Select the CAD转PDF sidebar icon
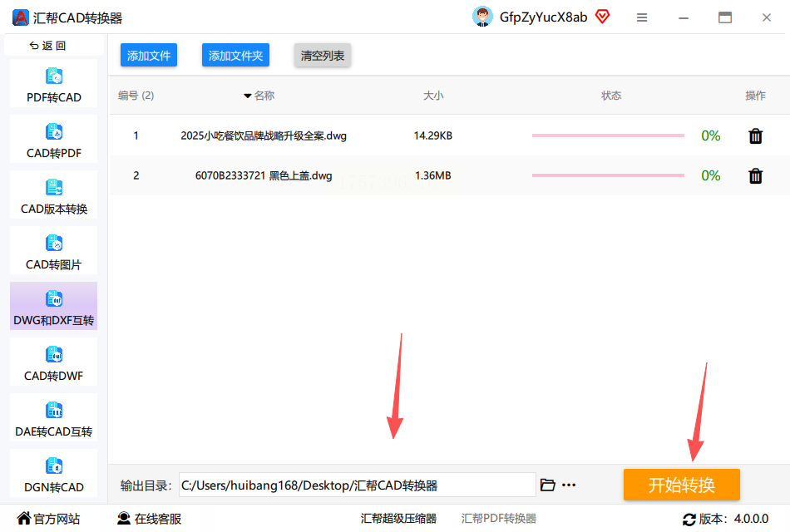The width and height of the screenshot is (790, 532). point(54,132)
